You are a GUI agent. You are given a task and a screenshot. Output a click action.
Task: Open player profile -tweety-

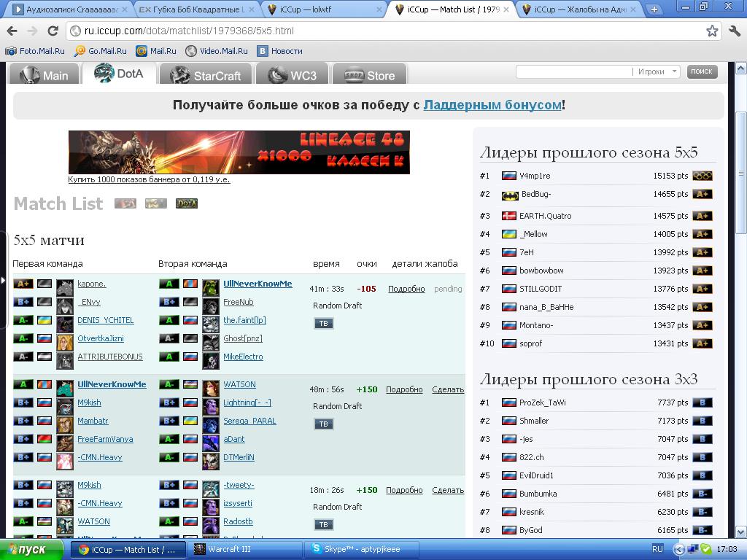[239, 485]
